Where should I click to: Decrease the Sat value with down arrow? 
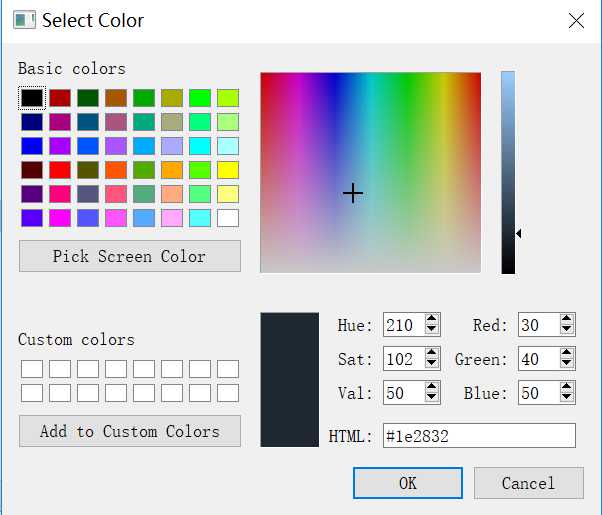click(x=432, y=363)
